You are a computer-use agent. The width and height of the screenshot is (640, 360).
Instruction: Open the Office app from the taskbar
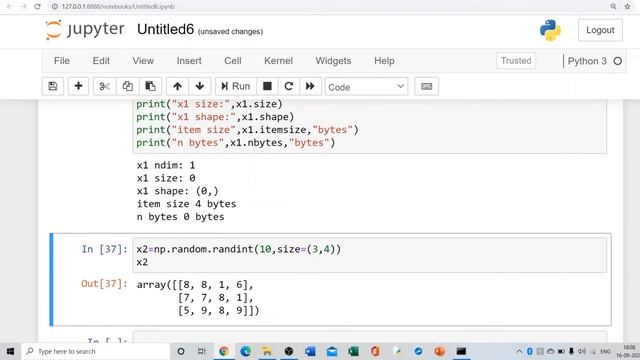(375, 351)
